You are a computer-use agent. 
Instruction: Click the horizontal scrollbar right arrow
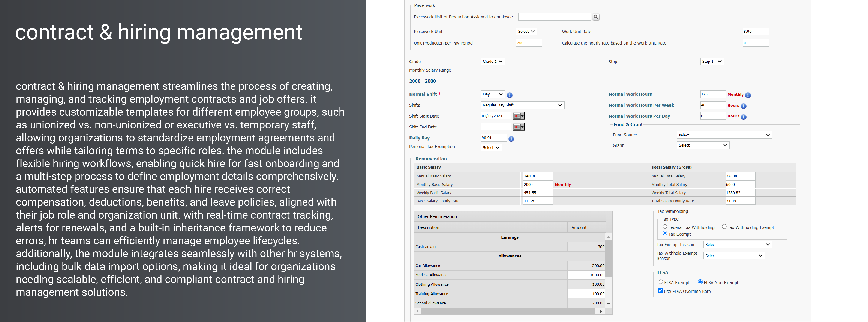pos(601,311)
